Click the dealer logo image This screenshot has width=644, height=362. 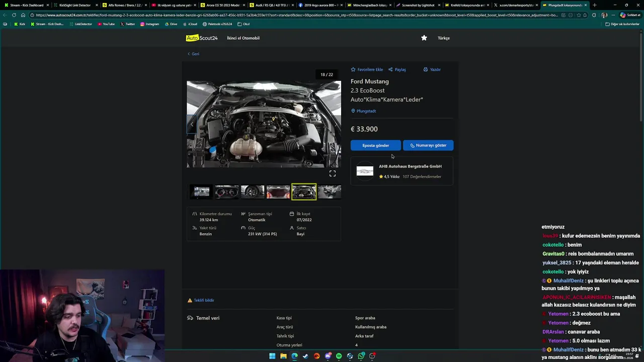(x=365, y=171)
